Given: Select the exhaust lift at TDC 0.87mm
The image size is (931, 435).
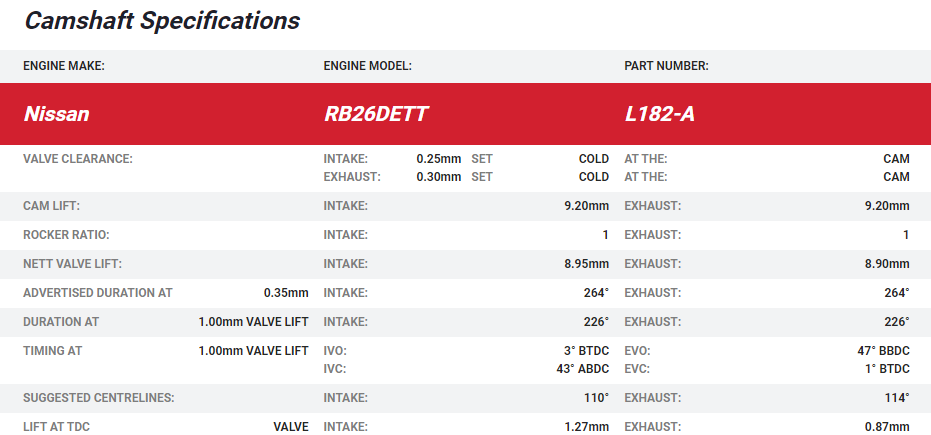Looking at the screenshot, I should point(887,427).
